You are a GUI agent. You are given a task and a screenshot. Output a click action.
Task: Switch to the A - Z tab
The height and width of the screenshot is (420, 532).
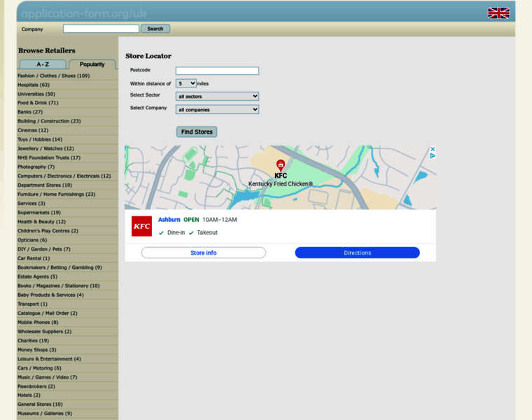(x=43, y=64)
